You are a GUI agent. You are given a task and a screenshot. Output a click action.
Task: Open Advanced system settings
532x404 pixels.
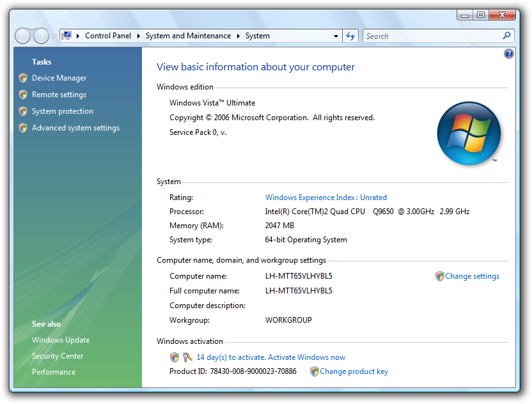click(75, 128)
